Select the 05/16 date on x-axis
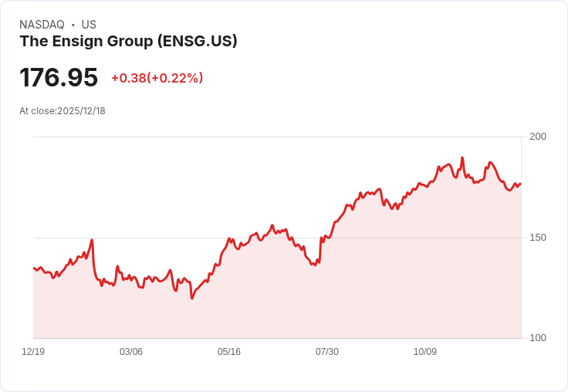This screenshot has width=568, height=392. coord(229,352)
